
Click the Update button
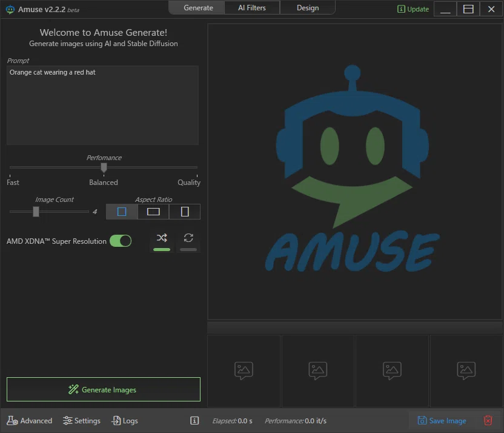tap(413, 9)
